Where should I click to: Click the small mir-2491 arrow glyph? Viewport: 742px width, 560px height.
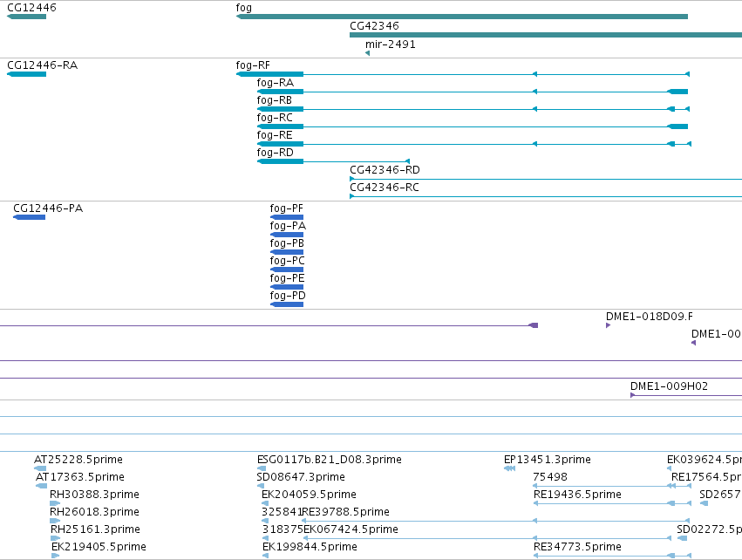(x=368, y=53)
